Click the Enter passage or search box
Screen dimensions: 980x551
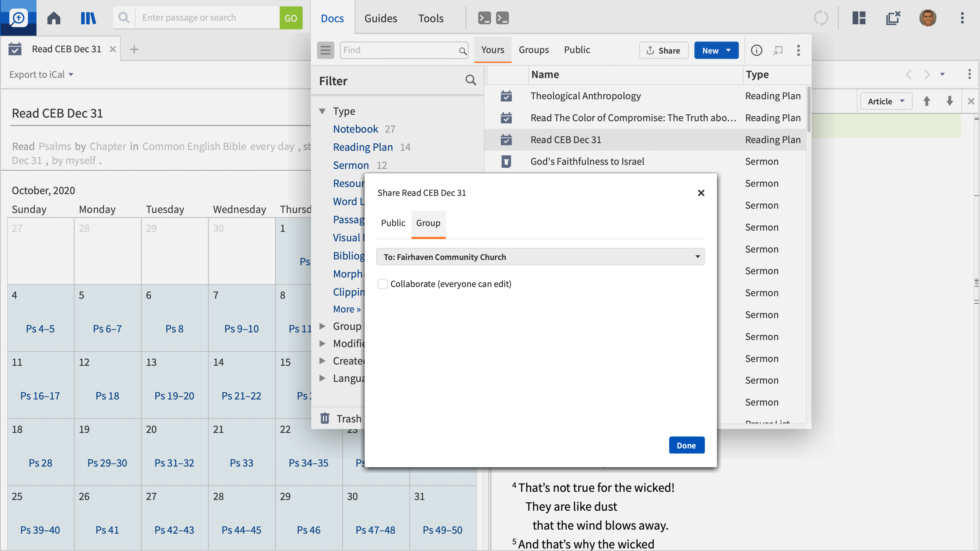(207, 18)
